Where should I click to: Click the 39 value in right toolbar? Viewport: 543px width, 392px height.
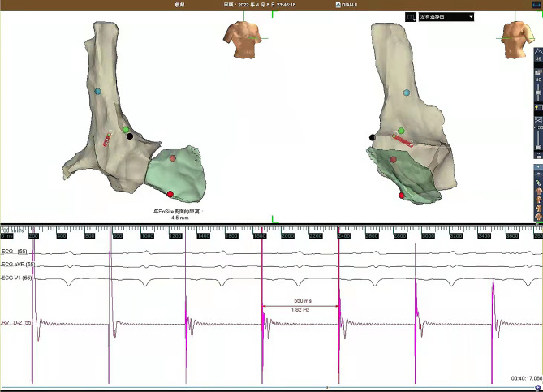[538, 59]
